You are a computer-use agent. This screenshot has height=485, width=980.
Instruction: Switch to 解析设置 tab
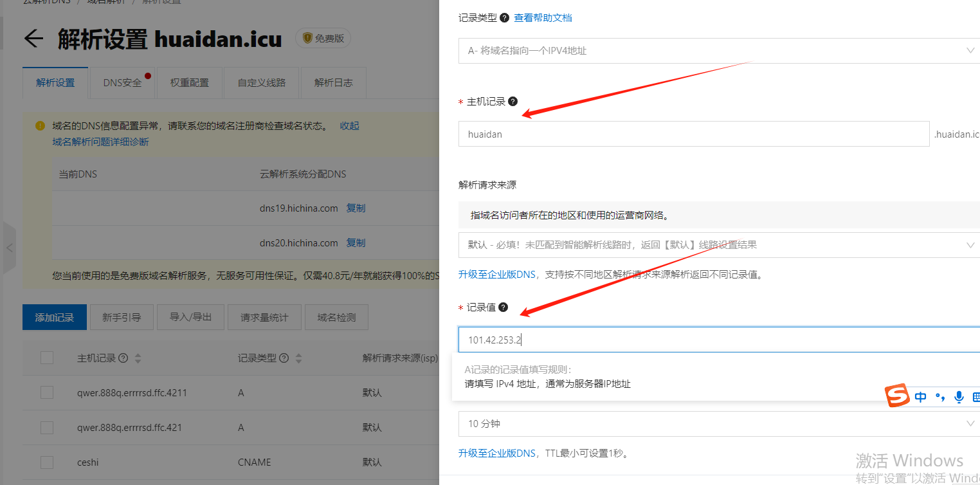pyautogui.click(x=55, y=82)
